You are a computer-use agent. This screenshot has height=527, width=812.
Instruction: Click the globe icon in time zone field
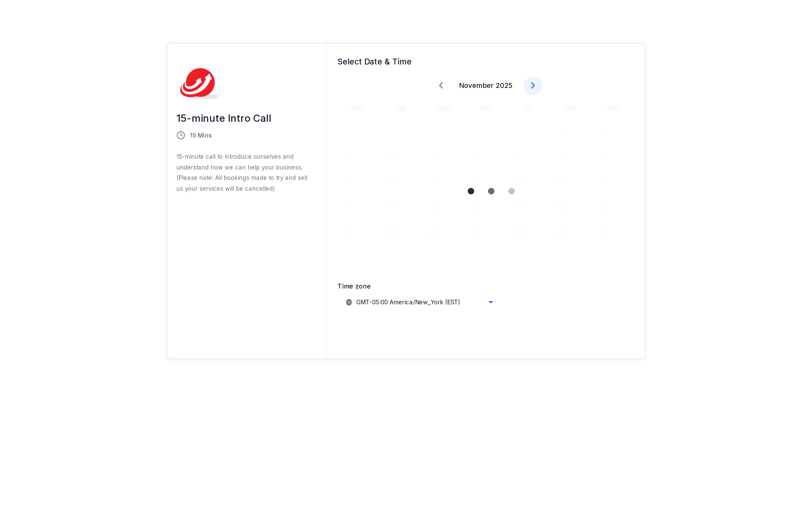[x=349, y=302]
